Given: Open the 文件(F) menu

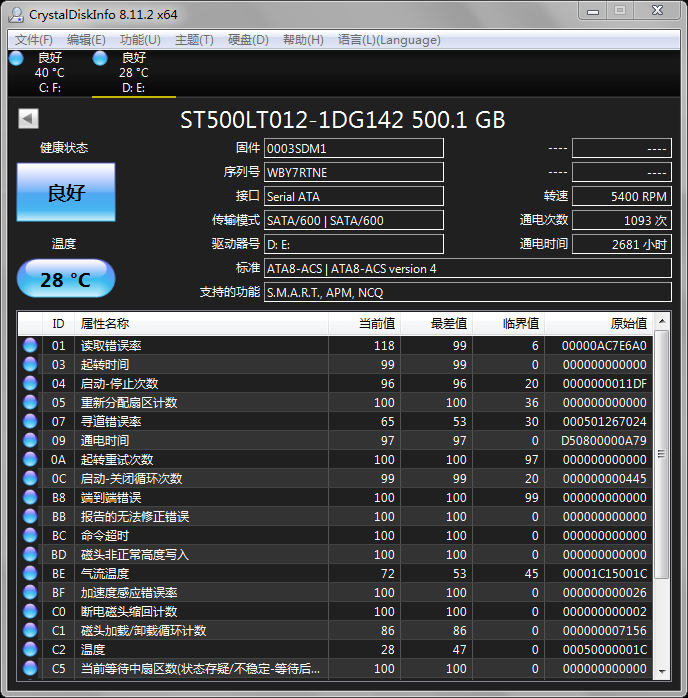Looking at the screenshot, I should pyautogui.click(x=34, y=40).
